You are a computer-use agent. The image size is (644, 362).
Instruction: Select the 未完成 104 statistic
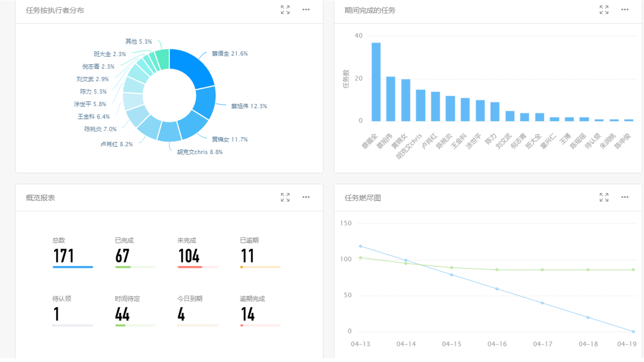[189, 256]
